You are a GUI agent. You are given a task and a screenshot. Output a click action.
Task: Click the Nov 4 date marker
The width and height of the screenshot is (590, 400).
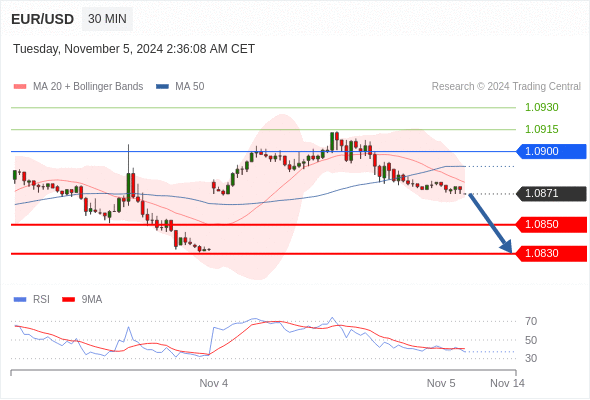tap(213, 383)
